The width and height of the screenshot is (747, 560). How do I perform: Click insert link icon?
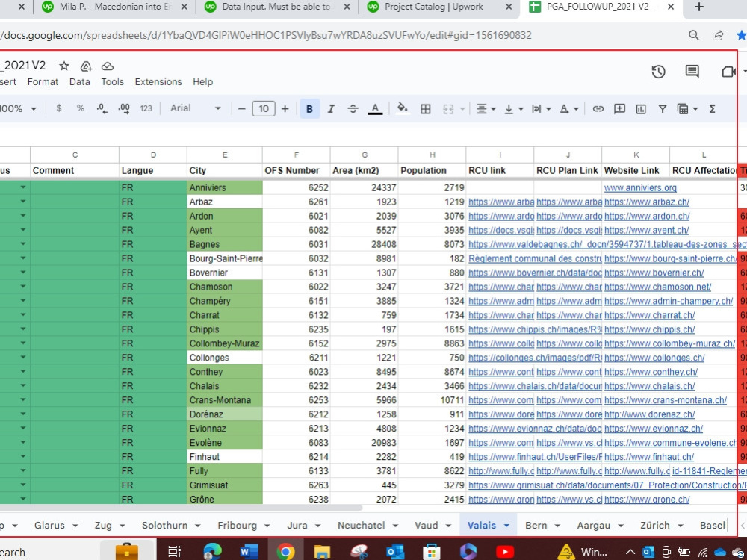[598, 109]
